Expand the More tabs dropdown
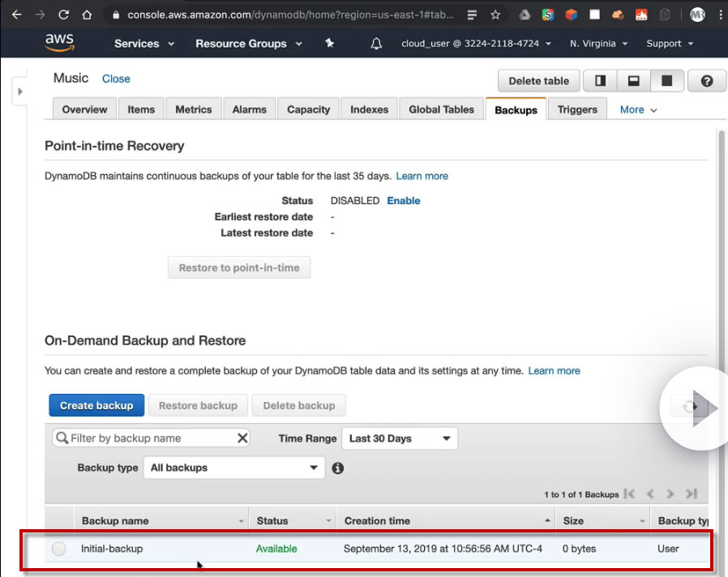 pyautogui.click(x=638, y=110)
